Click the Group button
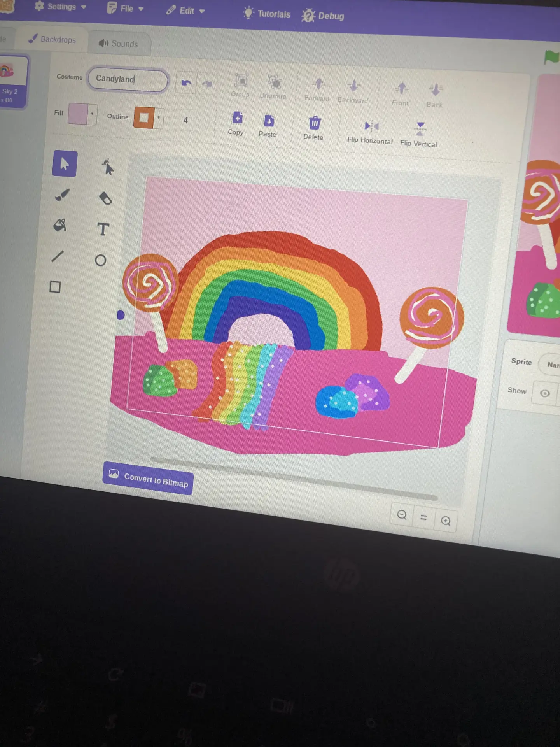The image size is (560, 747). click(x=241, y=85)
